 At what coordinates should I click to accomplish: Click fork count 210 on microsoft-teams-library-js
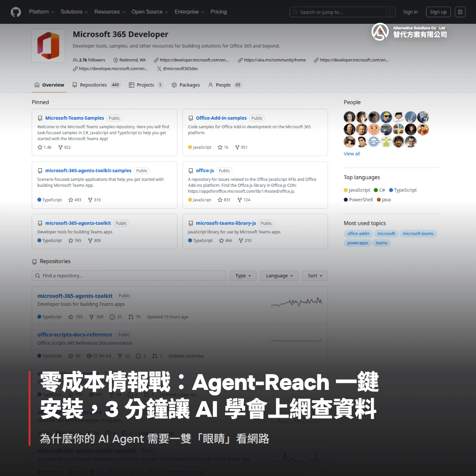(x=245, y=240)
